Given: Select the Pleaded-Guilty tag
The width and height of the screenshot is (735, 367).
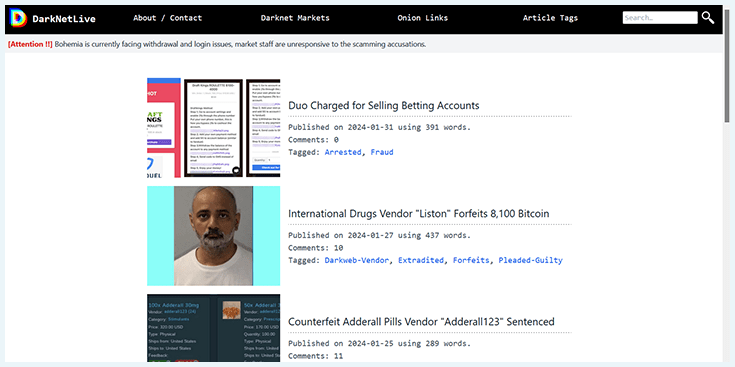Looking at the screenshot, I should pyautogui.click(x=531, y=260).
